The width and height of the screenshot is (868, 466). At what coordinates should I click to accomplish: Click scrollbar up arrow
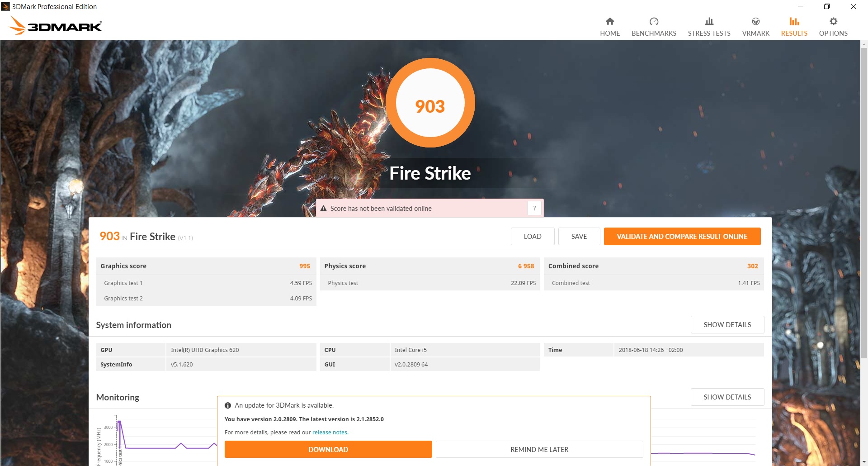point(864,44)
